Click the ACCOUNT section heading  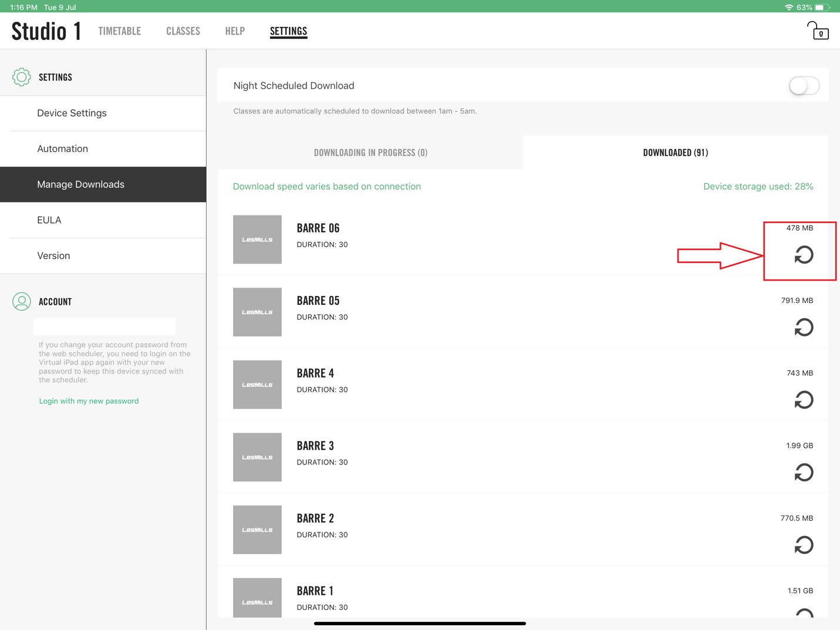click(x=55, y=302)
